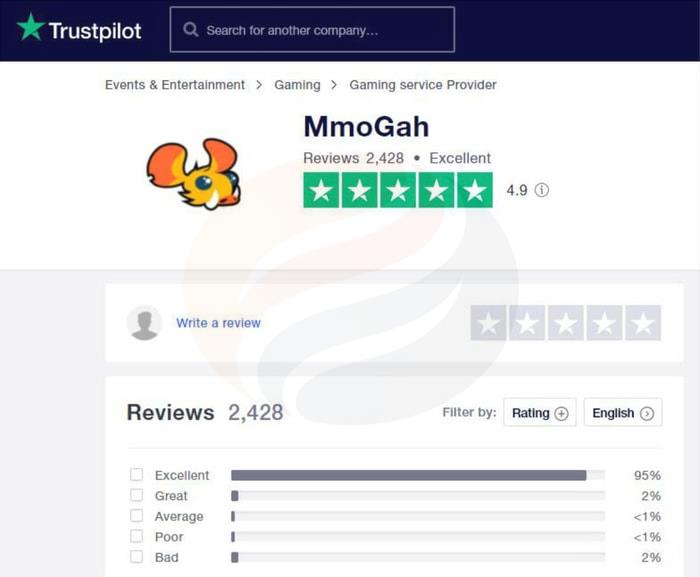Open Events & Entertainment breadcrumb
Image resolution: width=700 pixels, height=577 pixels.
click(x=175, y=85)
